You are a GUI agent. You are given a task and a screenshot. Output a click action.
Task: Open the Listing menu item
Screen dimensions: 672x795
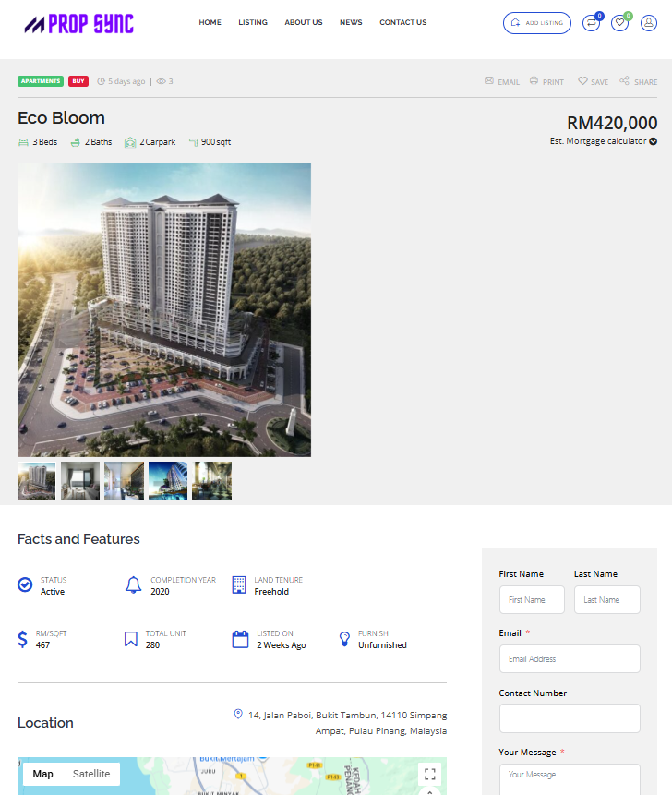(x=253, y=22)
